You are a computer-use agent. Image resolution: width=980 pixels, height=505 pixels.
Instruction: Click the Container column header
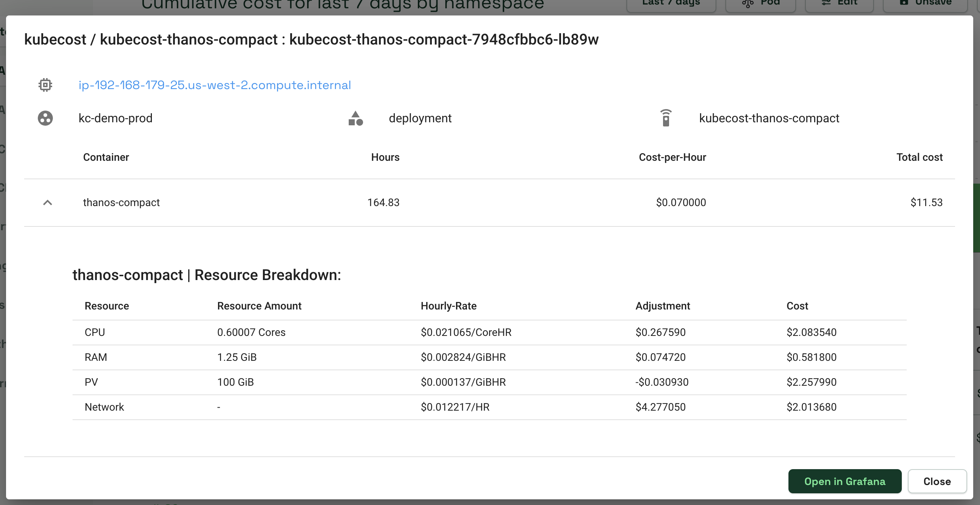pyautogui.click(x=106, y=157)
